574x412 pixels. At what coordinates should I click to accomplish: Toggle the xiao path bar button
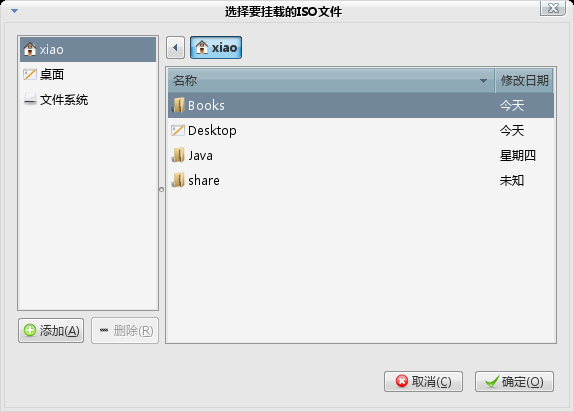click(x=216, y=48)
